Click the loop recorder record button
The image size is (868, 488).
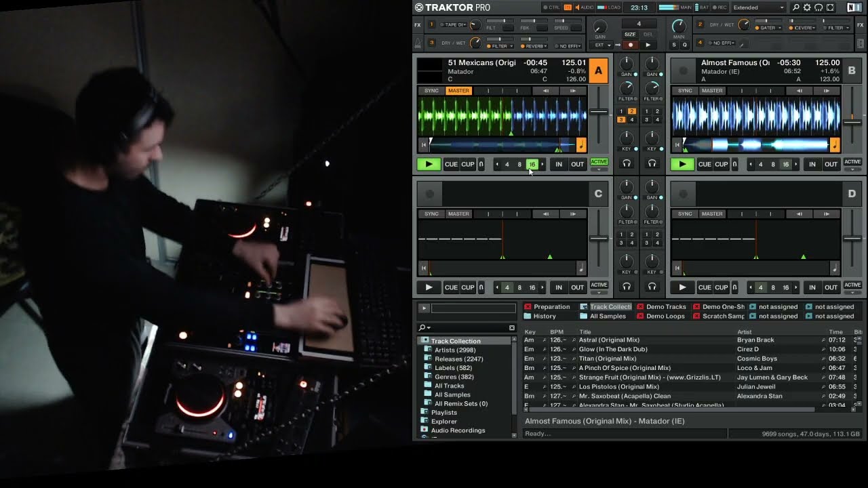[631, 45]
